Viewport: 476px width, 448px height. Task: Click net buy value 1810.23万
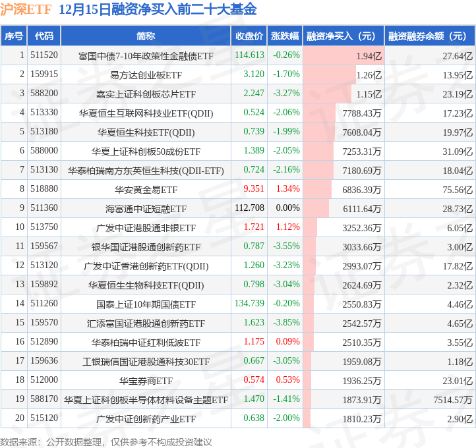(361, 419)
